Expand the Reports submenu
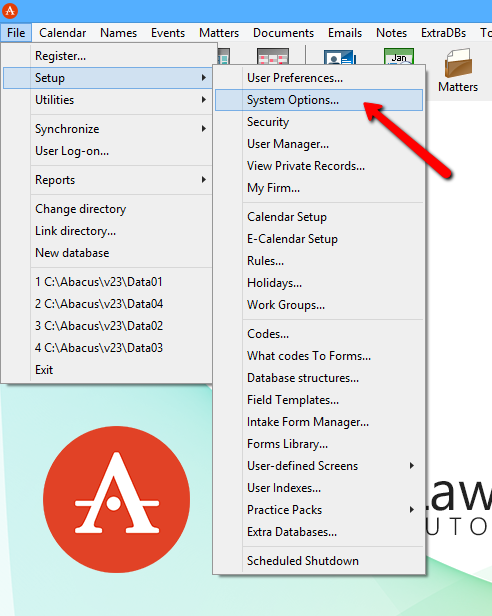The image size is (492, 616). pos(108,180)
